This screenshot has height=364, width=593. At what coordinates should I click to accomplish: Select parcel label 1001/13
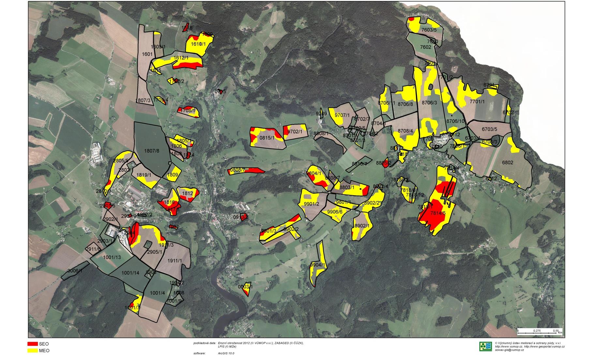coord(112,257)
